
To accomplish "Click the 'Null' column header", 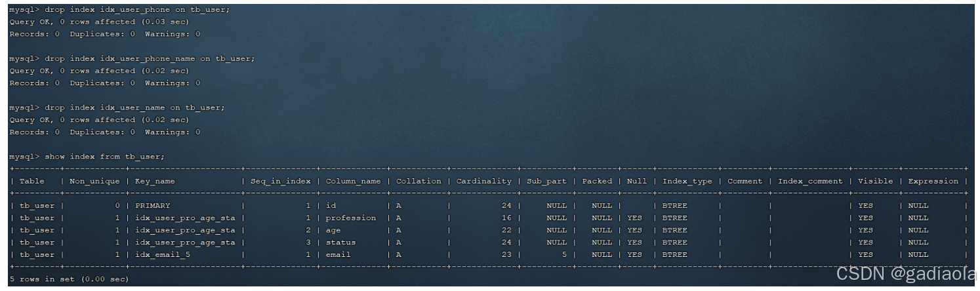I will point(636,181).
